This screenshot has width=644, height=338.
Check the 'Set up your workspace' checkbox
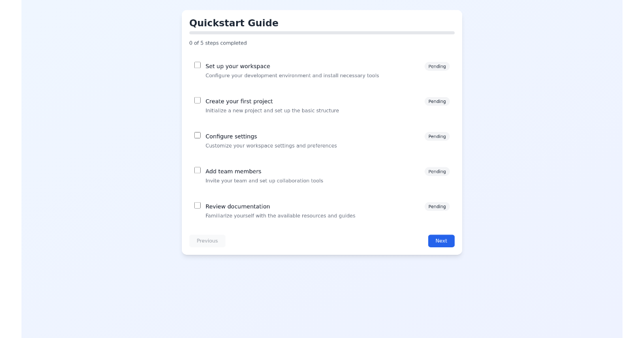coord(197,64)
